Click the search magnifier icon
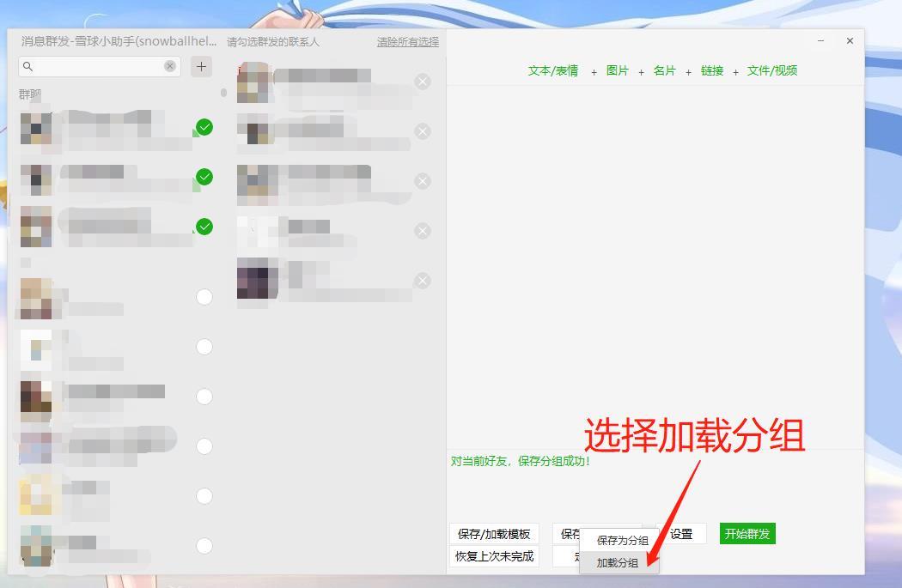 pos(27,67)
